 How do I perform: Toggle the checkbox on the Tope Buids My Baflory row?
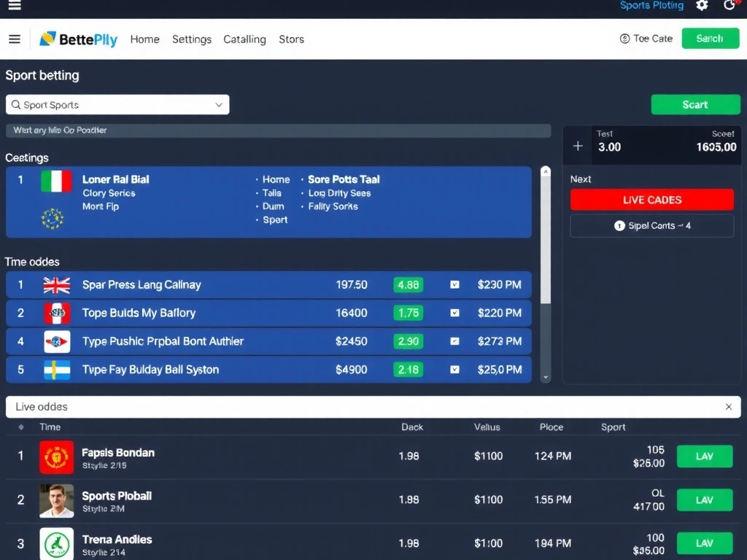pos(455,313)
